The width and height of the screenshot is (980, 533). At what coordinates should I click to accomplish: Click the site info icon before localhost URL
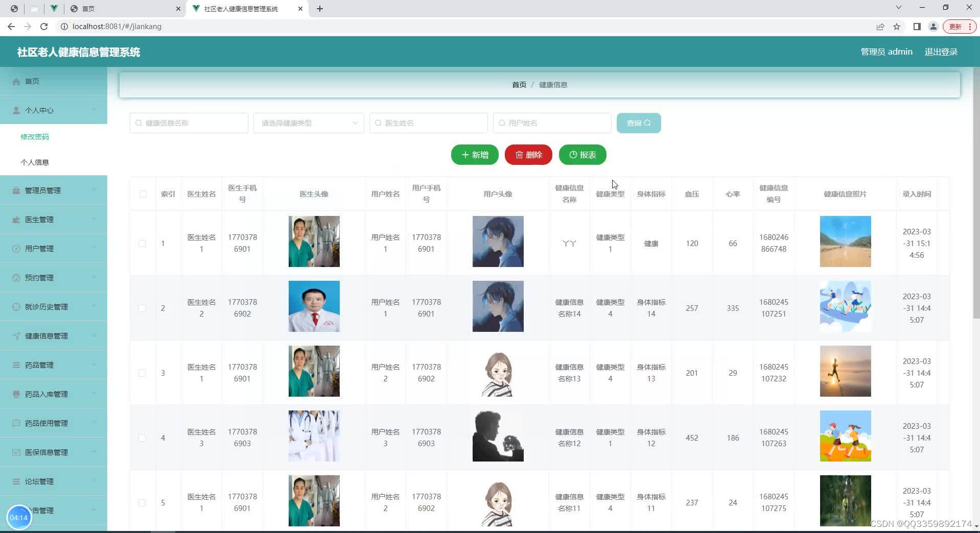[x=64, y=27]
